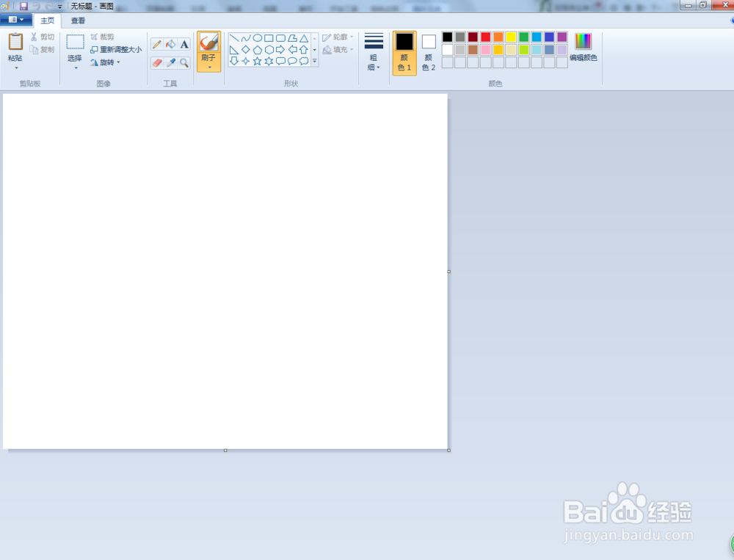Choose the Polygon shape

pos(292,38)
